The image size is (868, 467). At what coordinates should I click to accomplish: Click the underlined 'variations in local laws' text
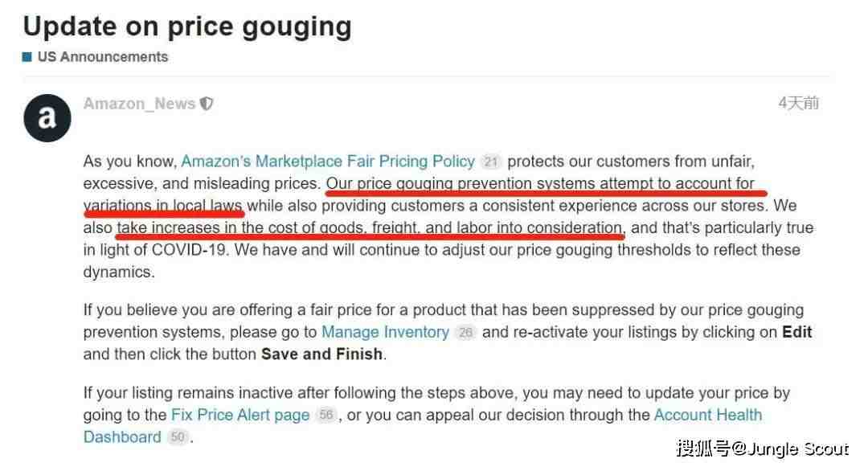coord(162,206)
